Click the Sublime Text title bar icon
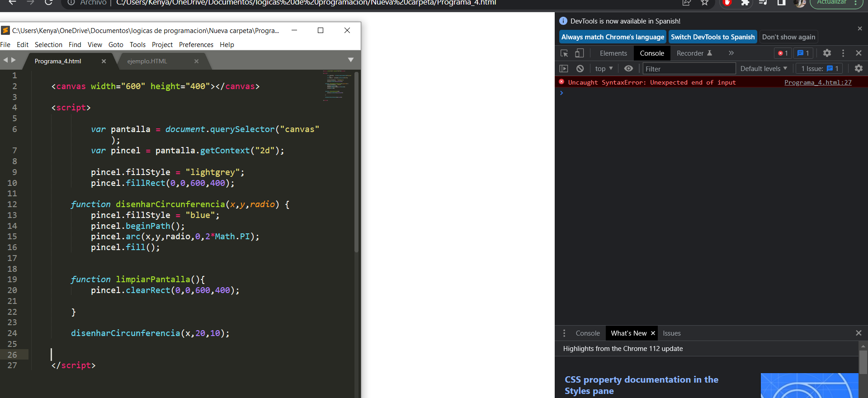 tap(5, 30)
